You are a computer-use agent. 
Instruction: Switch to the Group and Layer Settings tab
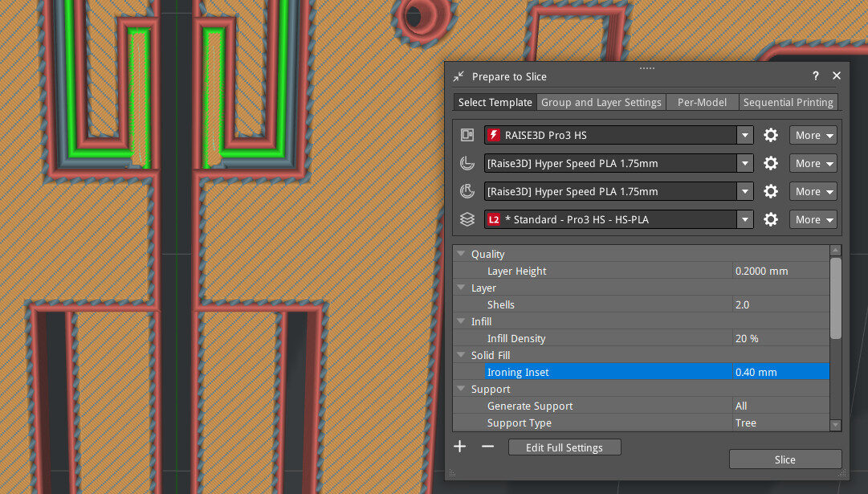click(601, 103)
